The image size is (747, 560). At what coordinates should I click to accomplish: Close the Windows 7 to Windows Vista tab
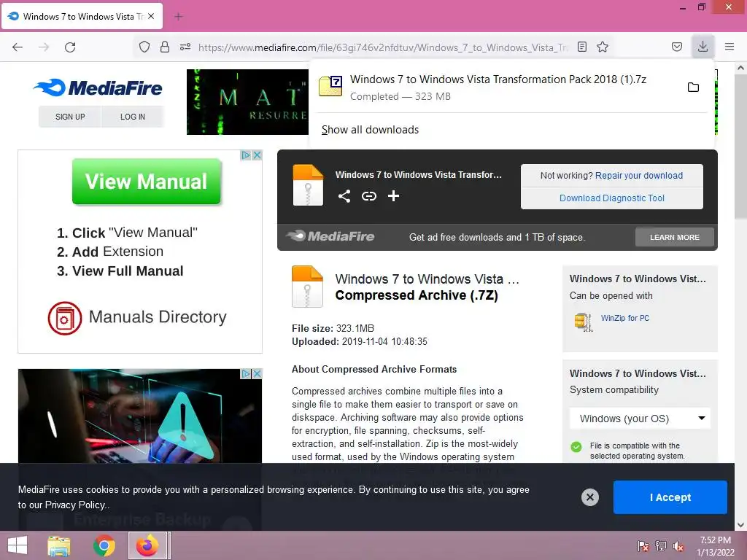tap(151, 16)
